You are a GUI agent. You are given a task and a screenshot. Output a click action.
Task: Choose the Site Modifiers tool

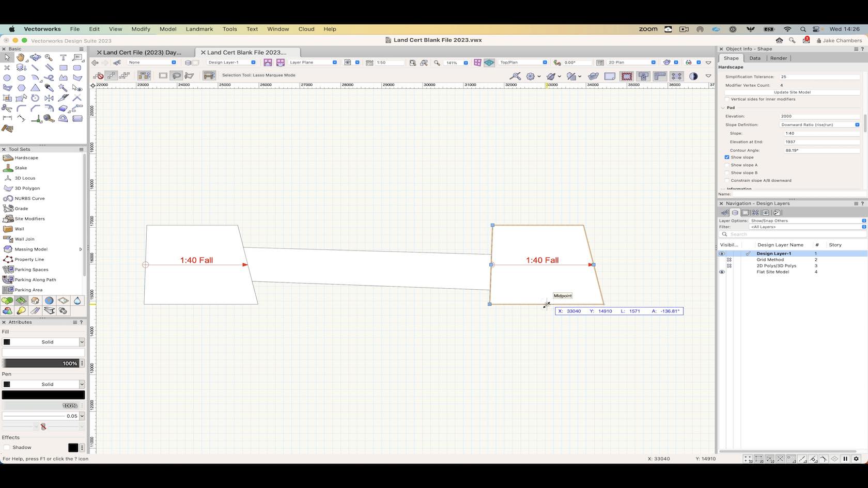29,219
